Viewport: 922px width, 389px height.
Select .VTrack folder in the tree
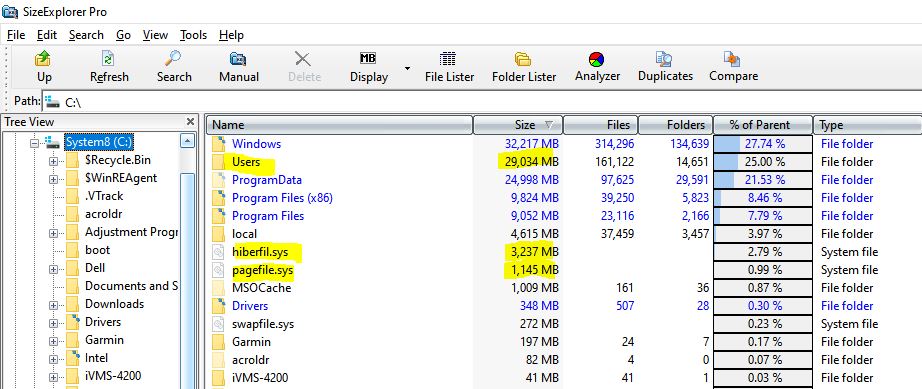(103, 196)
